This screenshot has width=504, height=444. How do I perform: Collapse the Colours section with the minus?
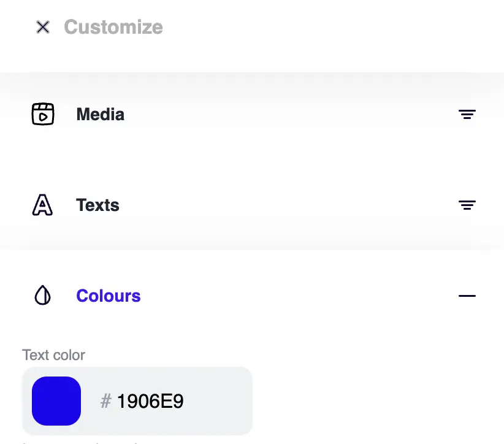pyautogui.click(x=467, y=296)
